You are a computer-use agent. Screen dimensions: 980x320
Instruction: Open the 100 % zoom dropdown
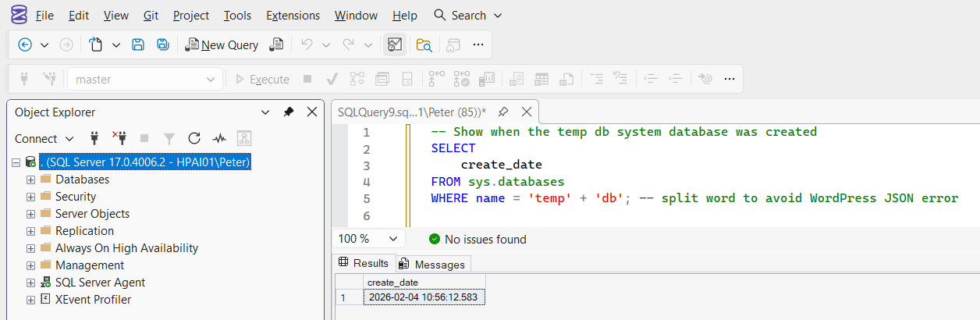(392, 239)
